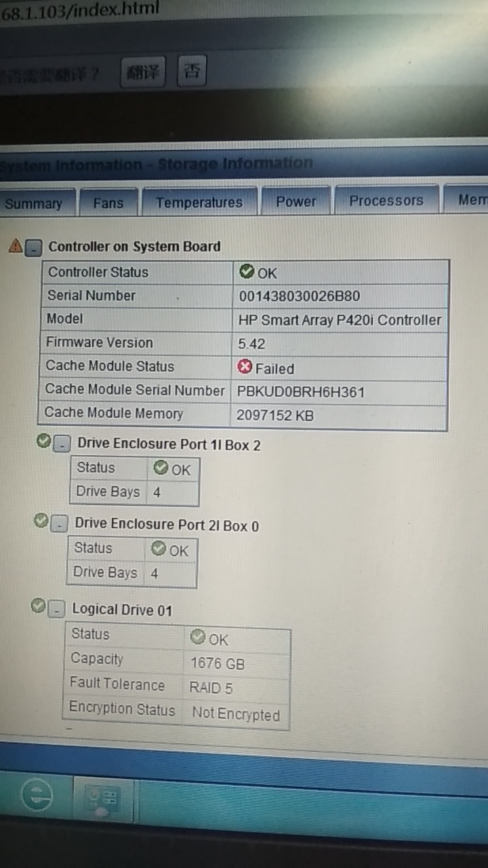Collapse Drive Enclosure Port 1I Box 2
Viewport: 488px width, 868px height.
(x=62, y=445)
